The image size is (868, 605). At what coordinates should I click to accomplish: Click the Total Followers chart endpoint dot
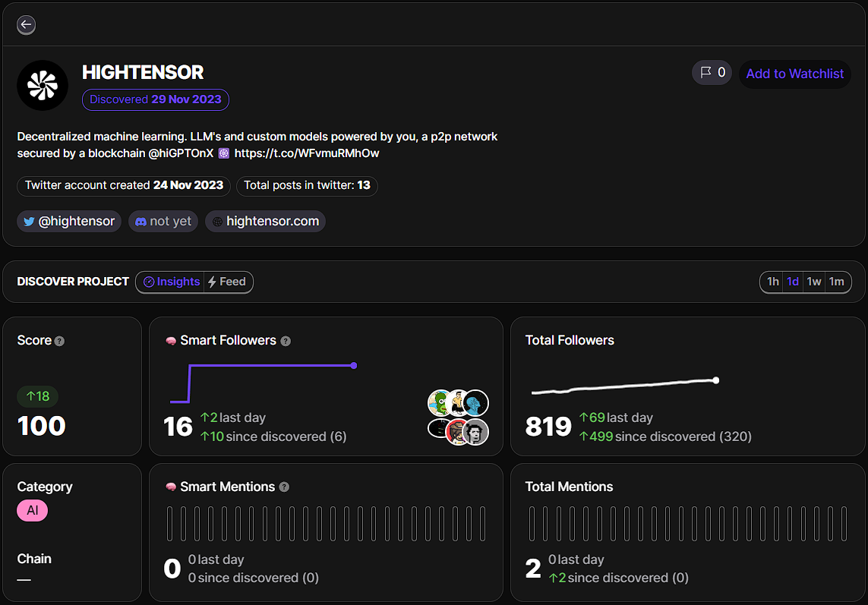[716, 380]
